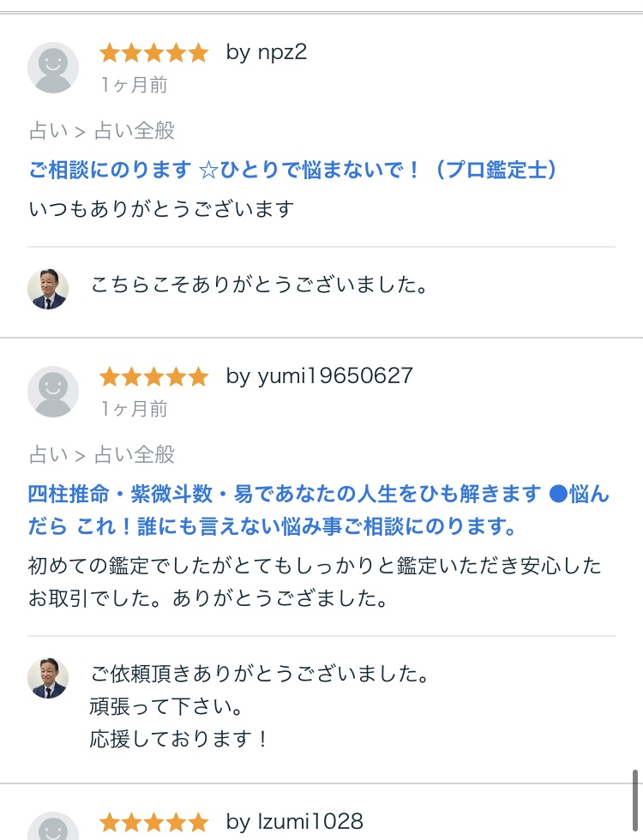Tap the five-star rating on npz2's review
The height and width of the screenshot is (840, 643).
pos(153,53)
